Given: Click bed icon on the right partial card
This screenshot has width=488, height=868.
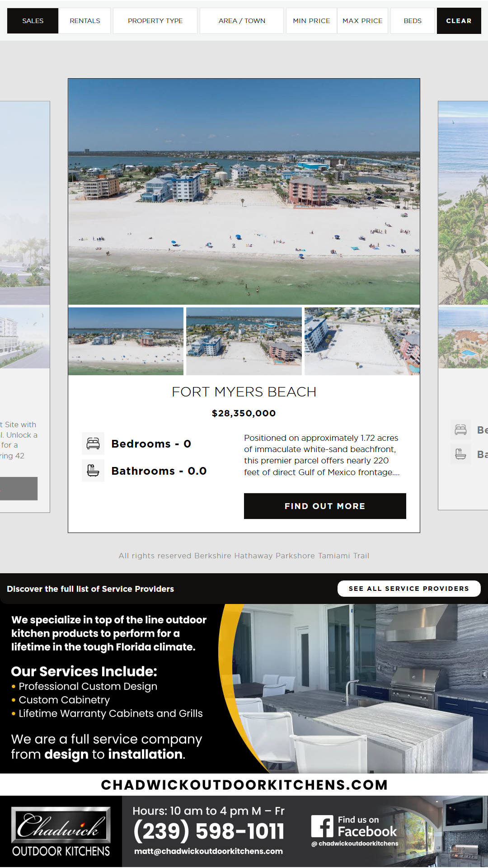Looking at the screenshot, I should click(460, 429).
